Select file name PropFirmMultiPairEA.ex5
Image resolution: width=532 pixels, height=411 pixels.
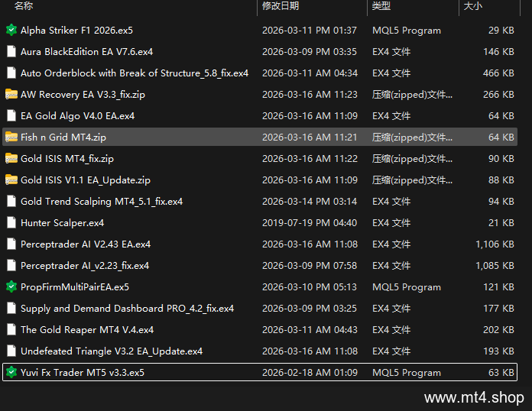(x=75, y=287)
